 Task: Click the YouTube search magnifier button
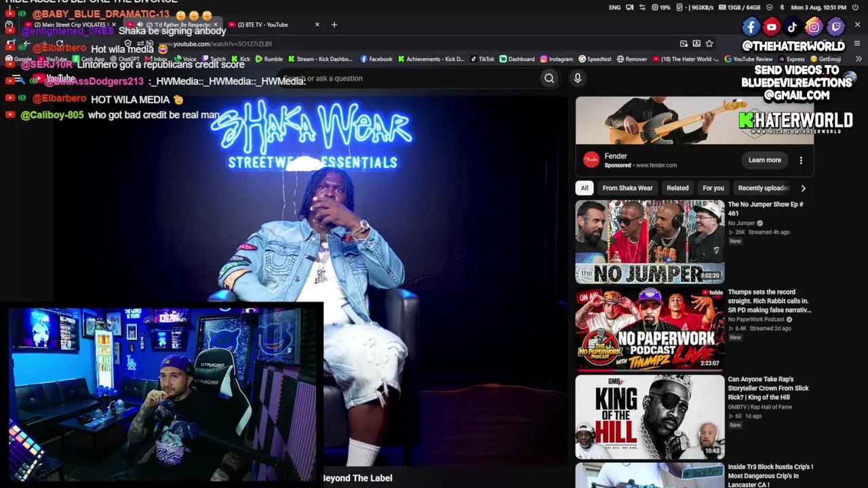[x=549, y=78]
